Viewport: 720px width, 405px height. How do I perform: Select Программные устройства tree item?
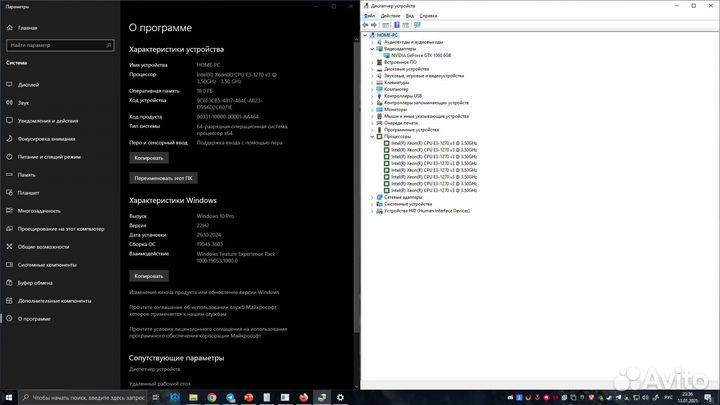coord(411,129)
